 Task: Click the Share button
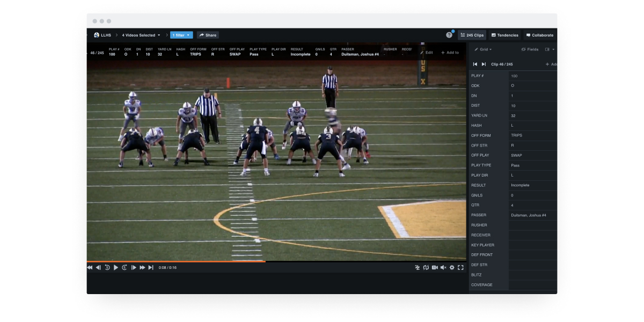point(208,35)
